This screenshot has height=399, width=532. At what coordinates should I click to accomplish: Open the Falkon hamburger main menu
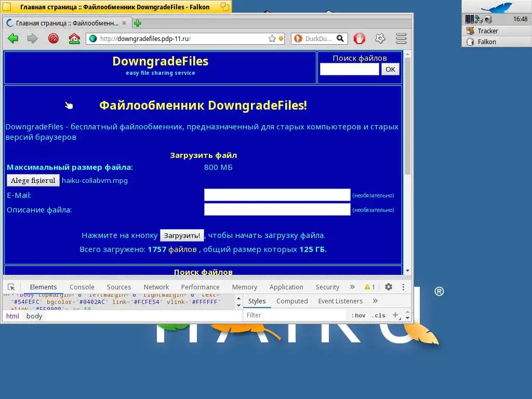click(401, 38)
